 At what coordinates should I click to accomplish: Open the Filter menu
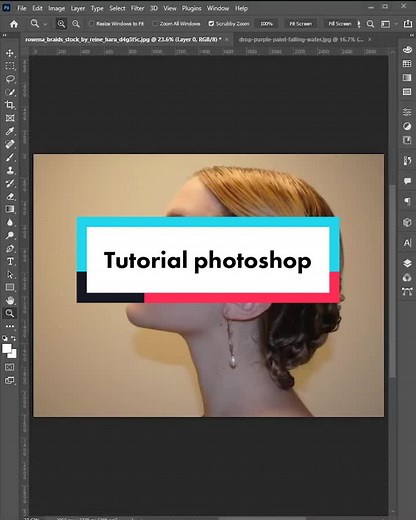pos(137,8)
